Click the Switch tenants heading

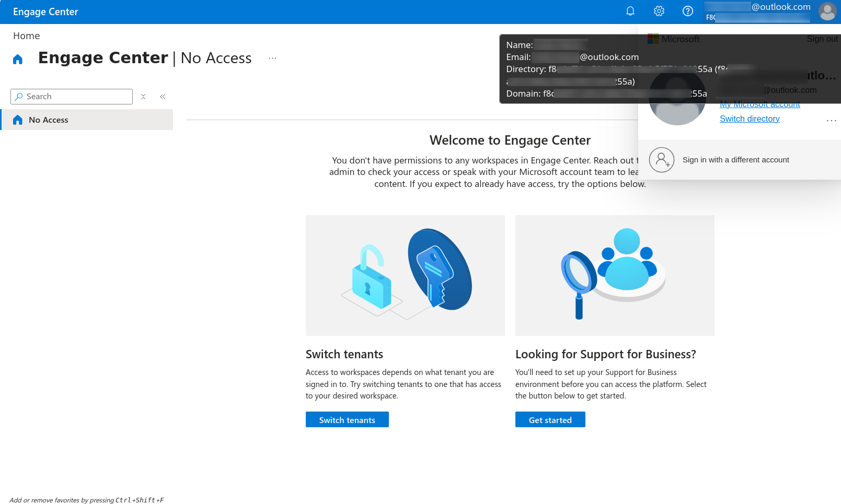pyautogui.click(x=344, y=354)
